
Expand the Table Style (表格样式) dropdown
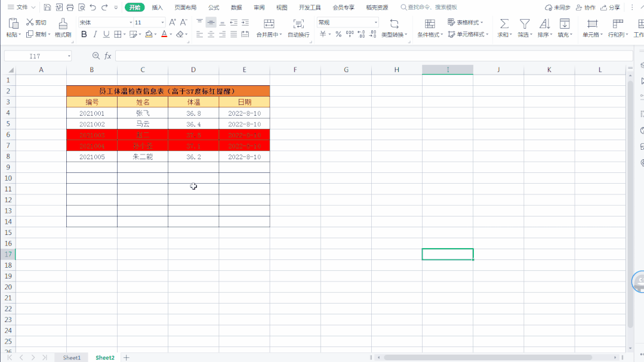482,23
